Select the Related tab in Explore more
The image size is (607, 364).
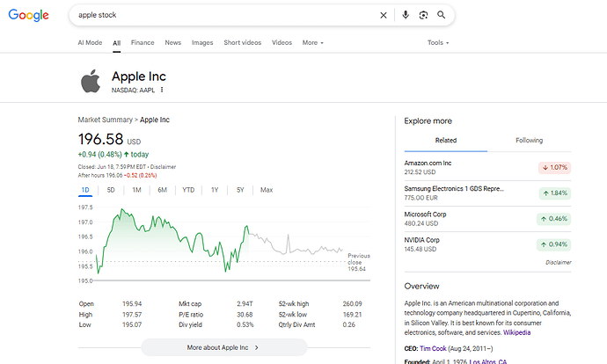pyautogui.click(x=445, y=141)
